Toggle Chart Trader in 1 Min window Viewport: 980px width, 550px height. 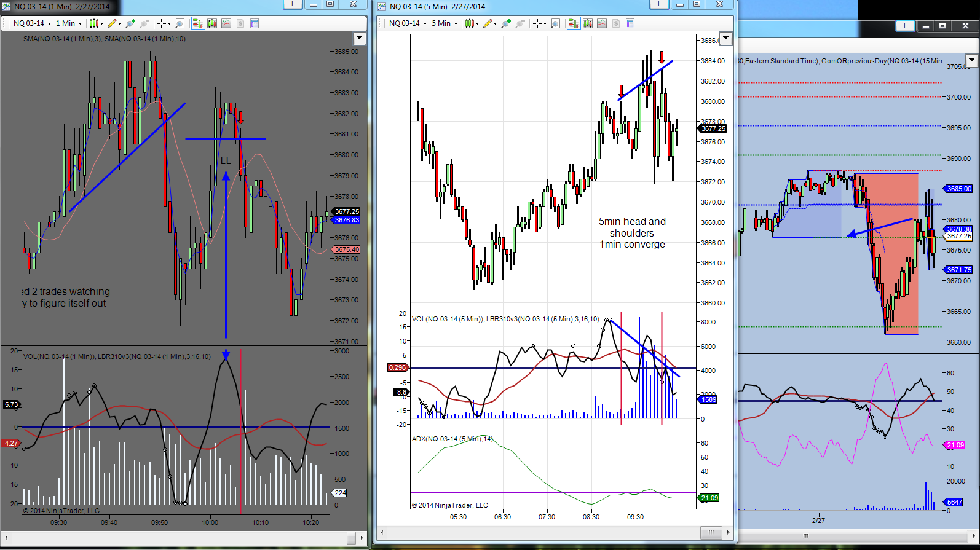pyautogui.click(x=198, y=23)
